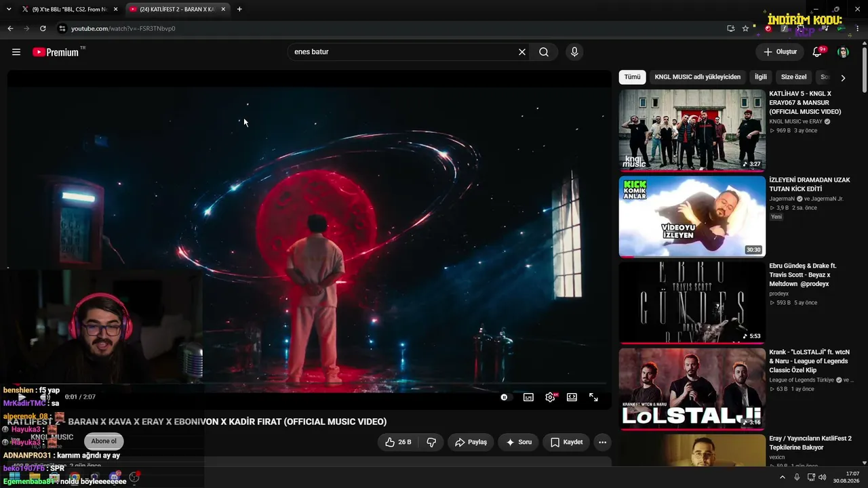Open the Kick Komik Anlar thumbnail

[692, 216]
